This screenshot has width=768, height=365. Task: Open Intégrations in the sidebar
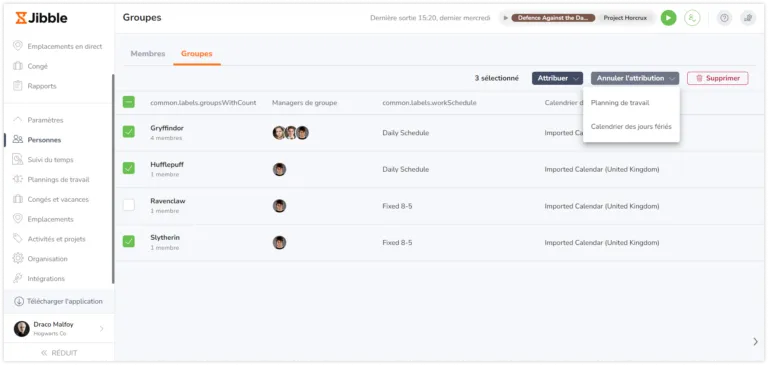[x=39, y=278]
